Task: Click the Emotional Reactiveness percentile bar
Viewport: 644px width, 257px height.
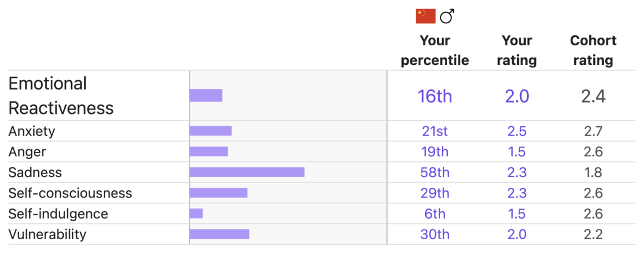Action: 206,95
